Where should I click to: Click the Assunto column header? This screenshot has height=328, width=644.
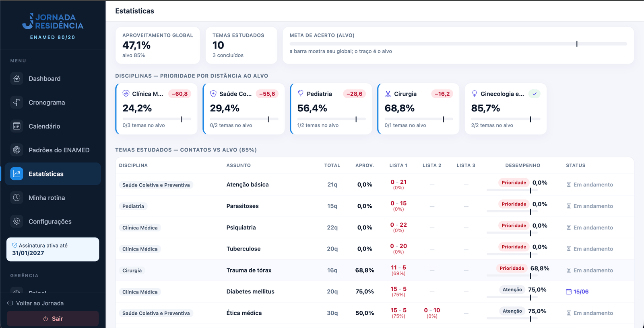pyautogui.click(x=238, y=165)
